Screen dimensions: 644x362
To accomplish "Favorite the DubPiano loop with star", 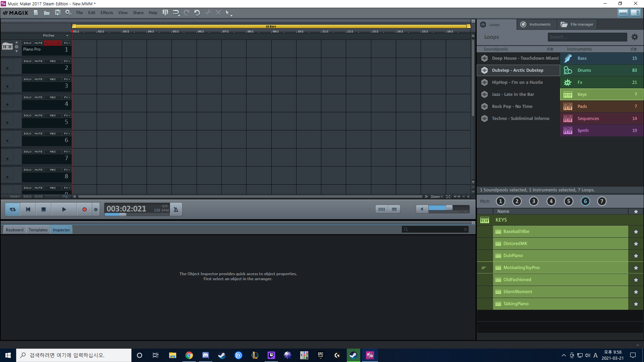I will coord(636,256).
